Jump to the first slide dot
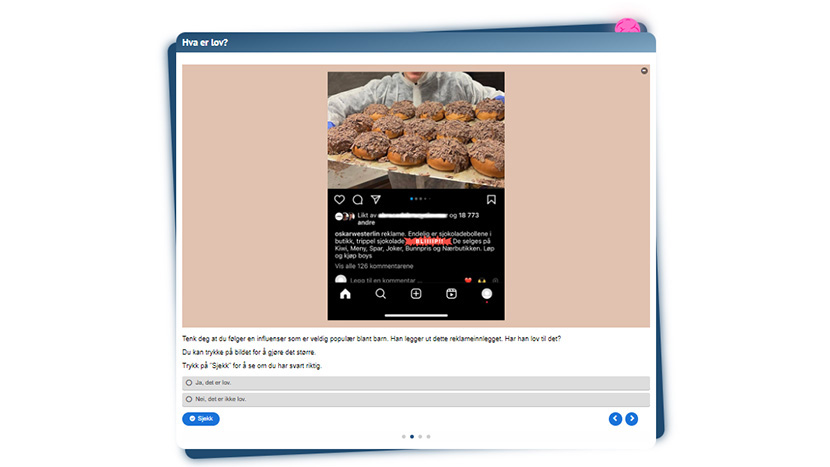This screenshot has height=467, width=830. pos(403,437)
